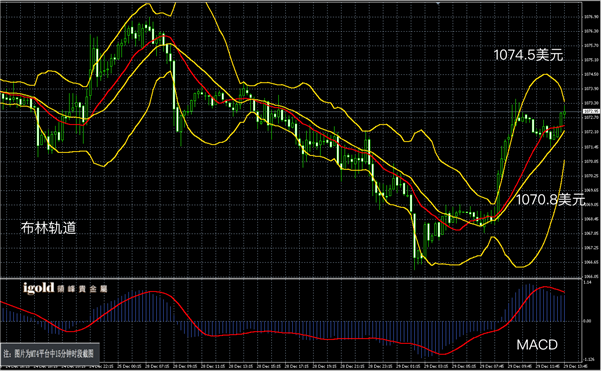
Task: Click the 15-minute chart note box at bottom-left
Action: coord(50,353)
